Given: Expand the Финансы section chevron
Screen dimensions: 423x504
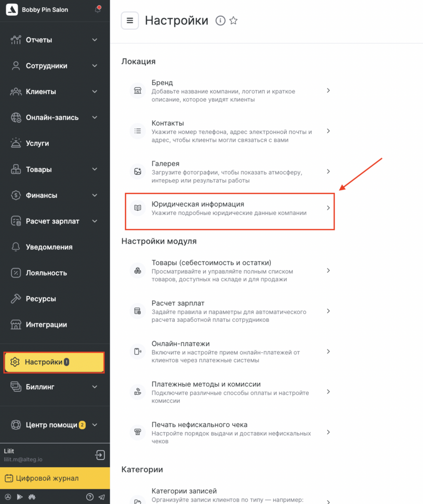Looking at the screenshot, I should point(95,195).
